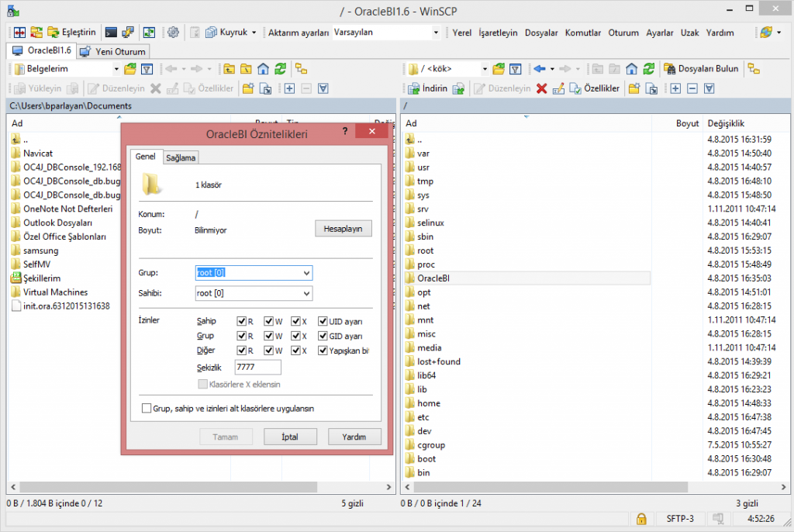Open preferences gear icon in main toolbar

[x=173, y=33]
